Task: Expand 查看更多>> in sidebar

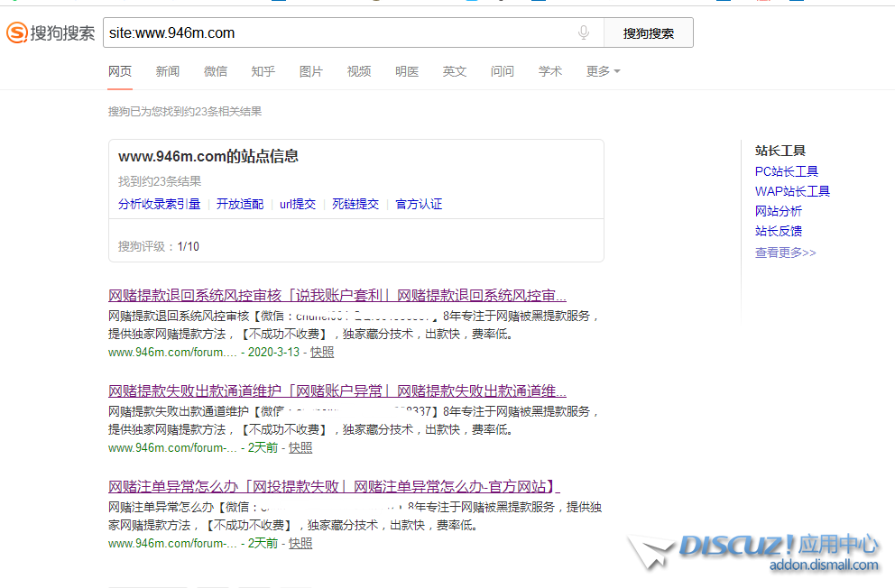Action: 785,253
